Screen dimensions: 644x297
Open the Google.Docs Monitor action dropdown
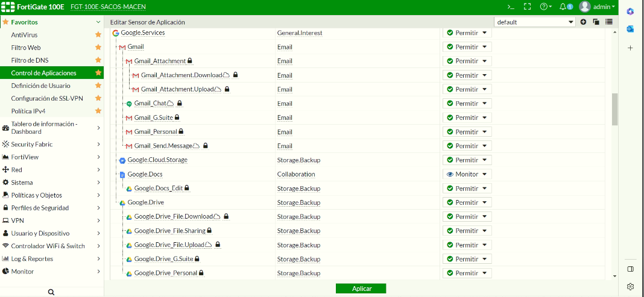(x=467, y=174)
